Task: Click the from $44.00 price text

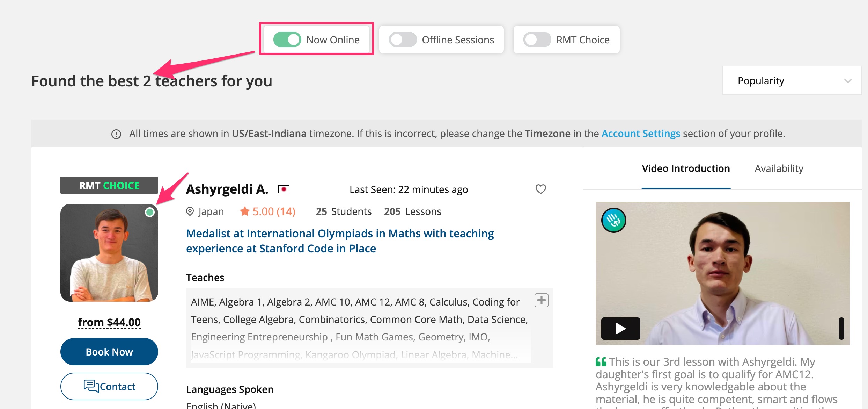Action: tap(109, 322)
